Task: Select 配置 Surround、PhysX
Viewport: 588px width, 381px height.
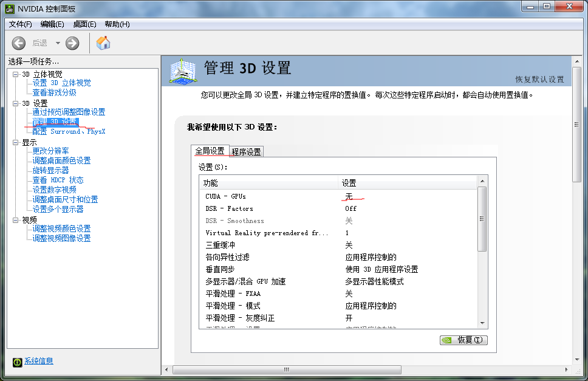Action: [69, 132]
